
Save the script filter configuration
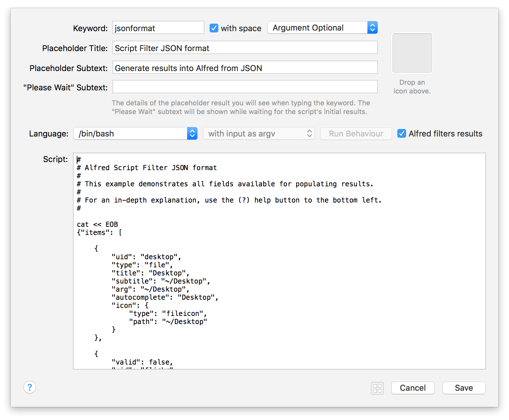click(464, 388)
